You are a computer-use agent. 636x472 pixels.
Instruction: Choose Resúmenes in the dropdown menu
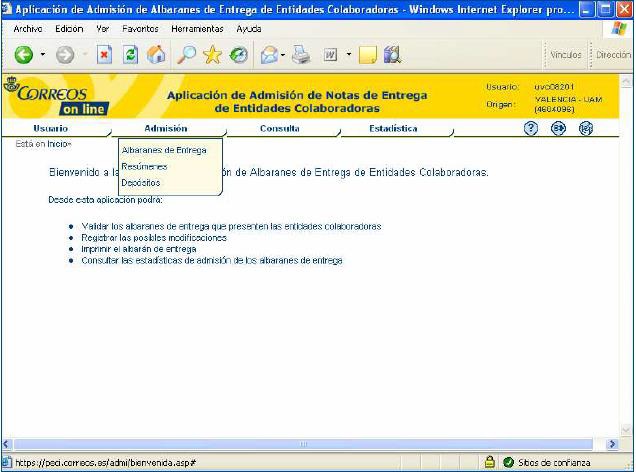[x=144, y=167]
